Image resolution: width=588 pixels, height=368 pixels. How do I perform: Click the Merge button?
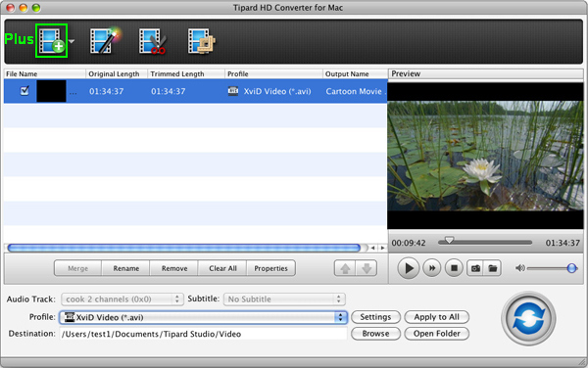pos(78,268)
